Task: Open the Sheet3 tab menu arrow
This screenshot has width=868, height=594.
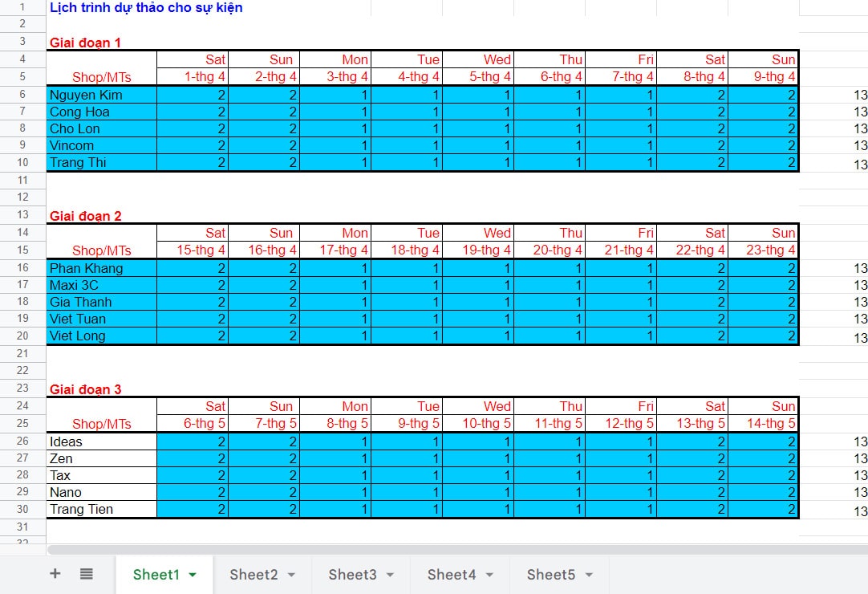Action: [390, 575]
